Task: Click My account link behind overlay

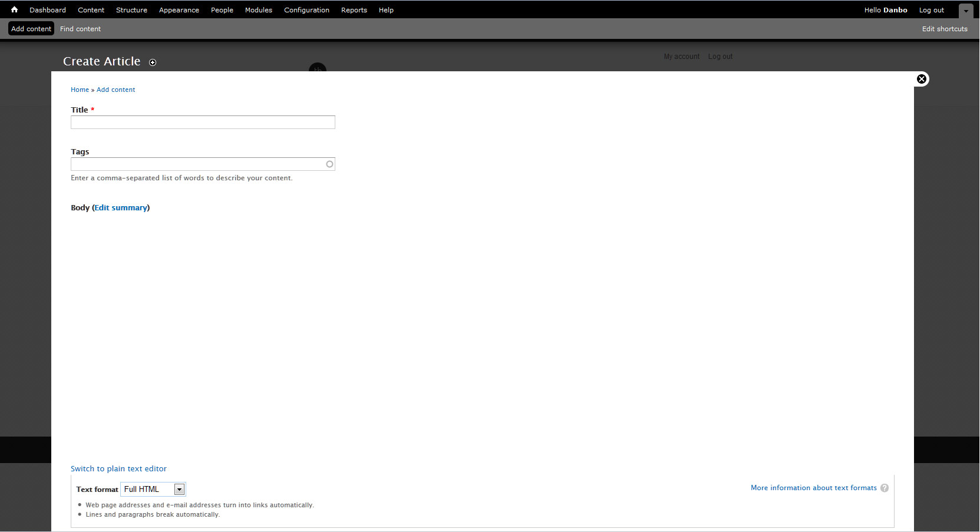Action: coord(681,57)
